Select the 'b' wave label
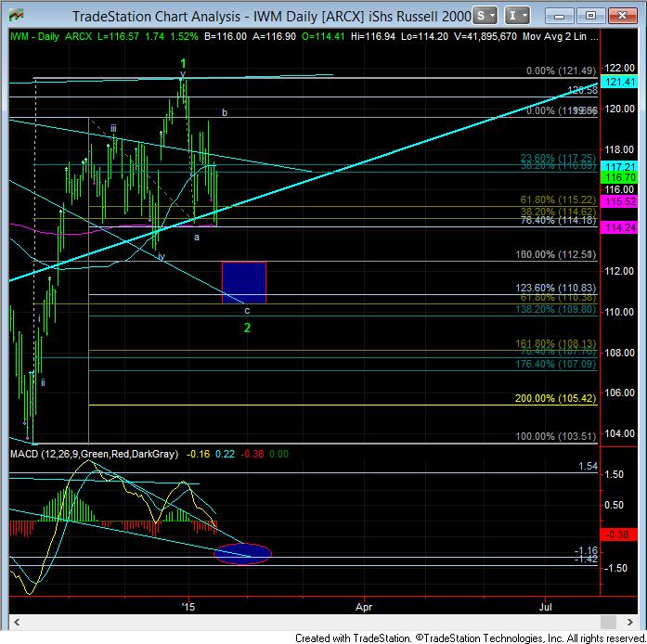Viewport: 647px width, 644px height. (225, 112)
